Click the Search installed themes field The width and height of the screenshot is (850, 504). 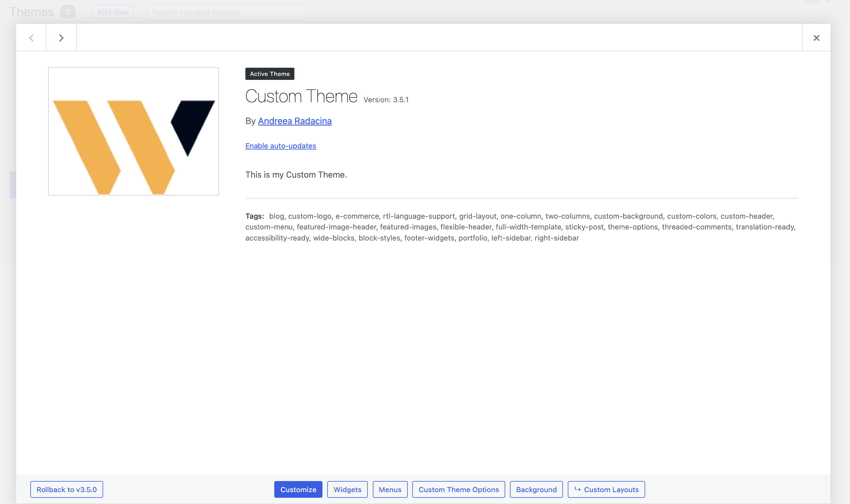[225, 12]
